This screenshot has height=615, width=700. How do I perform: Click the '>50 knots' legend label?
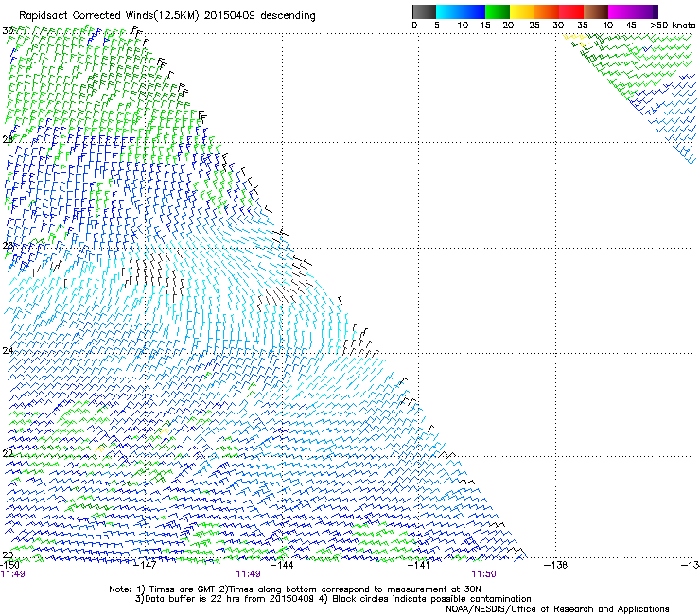click(673, 25)
